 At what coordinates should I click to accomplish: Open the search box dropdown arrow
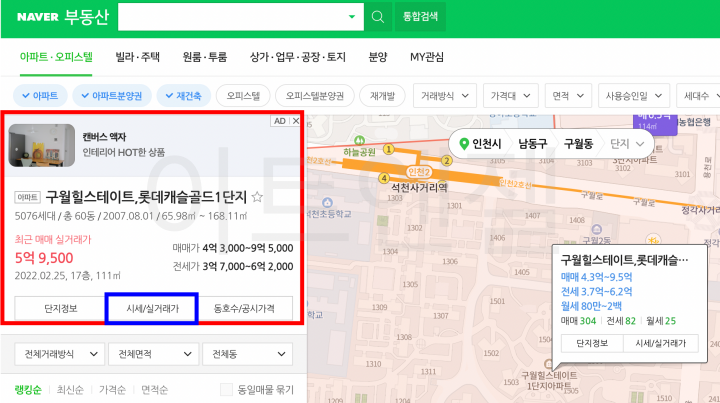(x=352, y=17)
